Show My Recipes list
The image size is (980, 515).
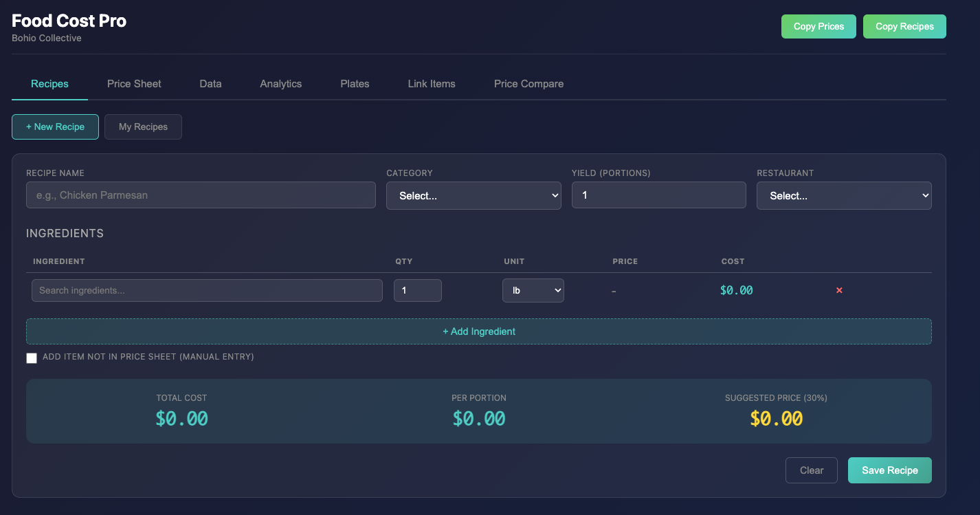[x=143, y=127]
